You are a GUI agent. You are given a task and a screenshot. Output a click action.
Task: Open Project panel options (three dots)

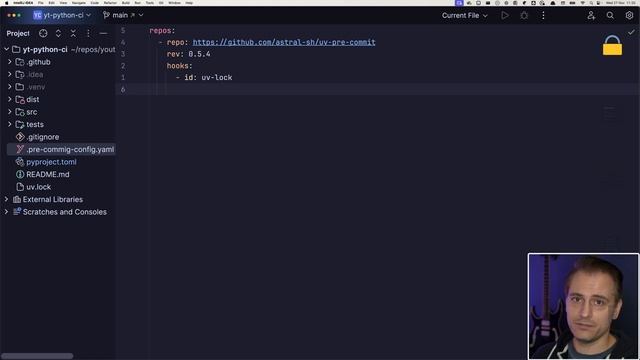pyautogui.click(x=88, y=33)
